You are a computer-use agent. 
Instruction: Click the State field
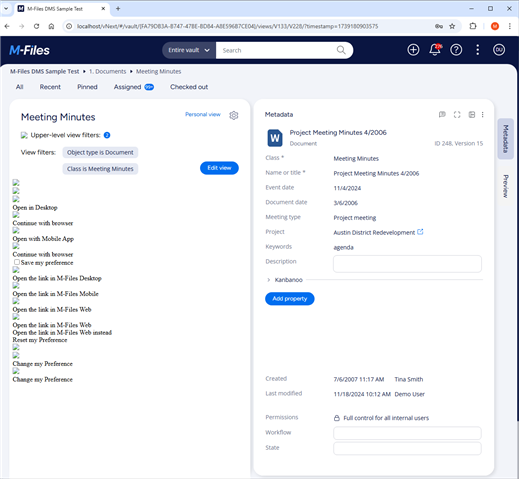(407, 448)
